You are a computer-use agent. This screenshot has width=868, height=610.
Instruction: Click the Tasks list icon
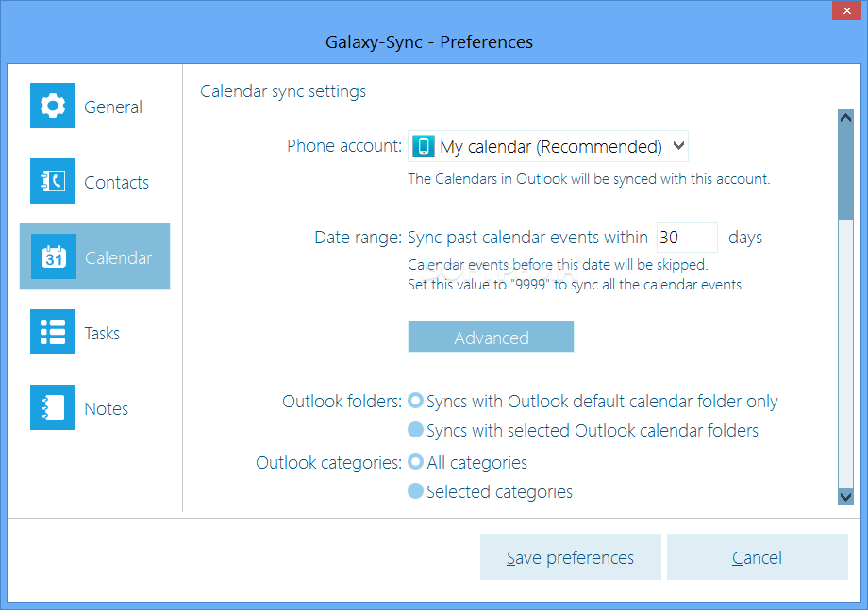point(53,332)
